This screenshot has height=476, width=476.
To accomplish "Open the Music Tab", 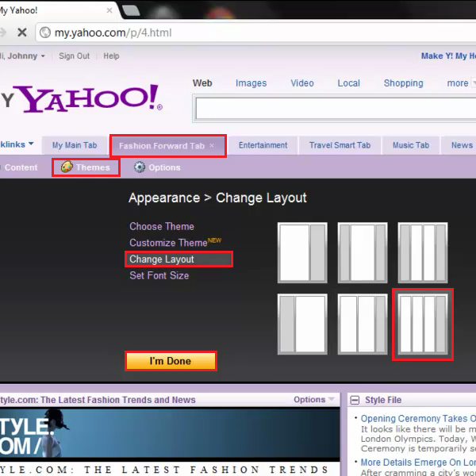I will tap(411, 145).
